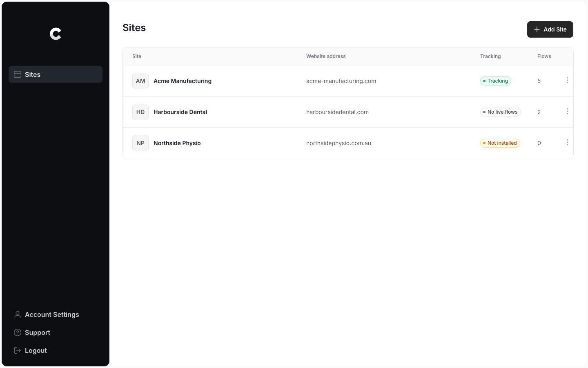Click the Not installed status badge
Screen dimensions: 588x368
(x=500, y=143)
